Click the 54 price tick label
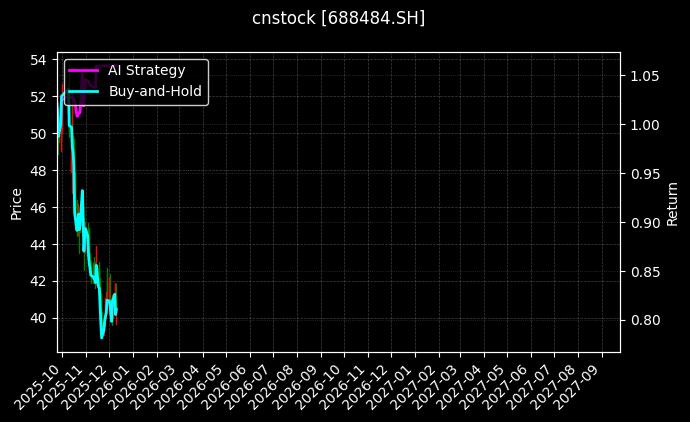Image resolution: width=690 pixels, height=422 pixels. 40,60
